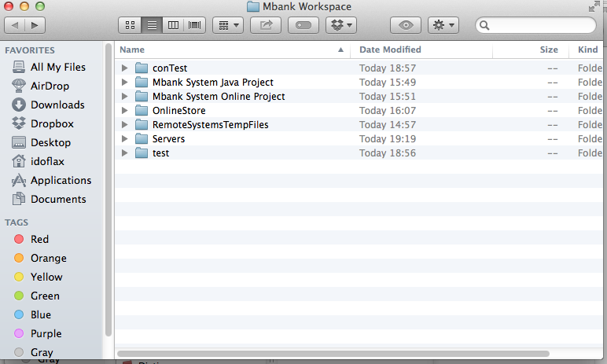Switch to Cover Flow view
The width and height of the screenshot is (607, 364).
194,25
